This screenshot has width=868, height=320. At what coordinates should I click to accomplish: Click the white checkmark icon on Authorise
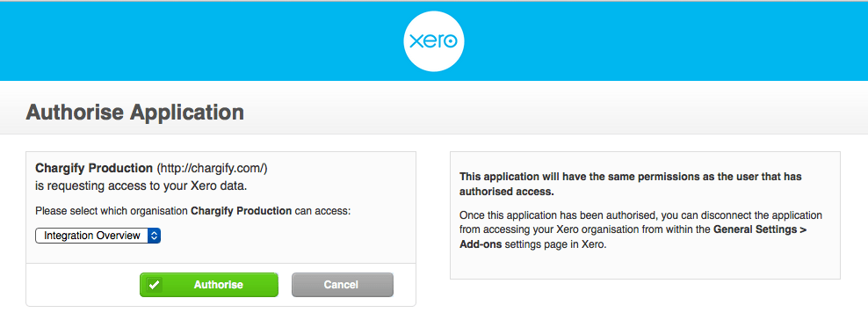click(155, 285)
